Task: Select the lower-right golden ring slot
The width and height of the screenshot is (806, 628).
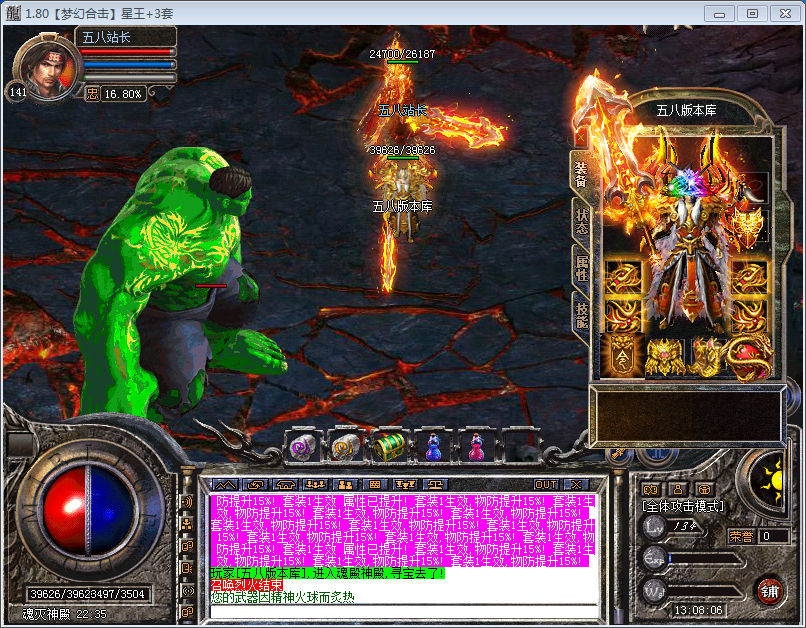Action: click(x=749, y=315)
